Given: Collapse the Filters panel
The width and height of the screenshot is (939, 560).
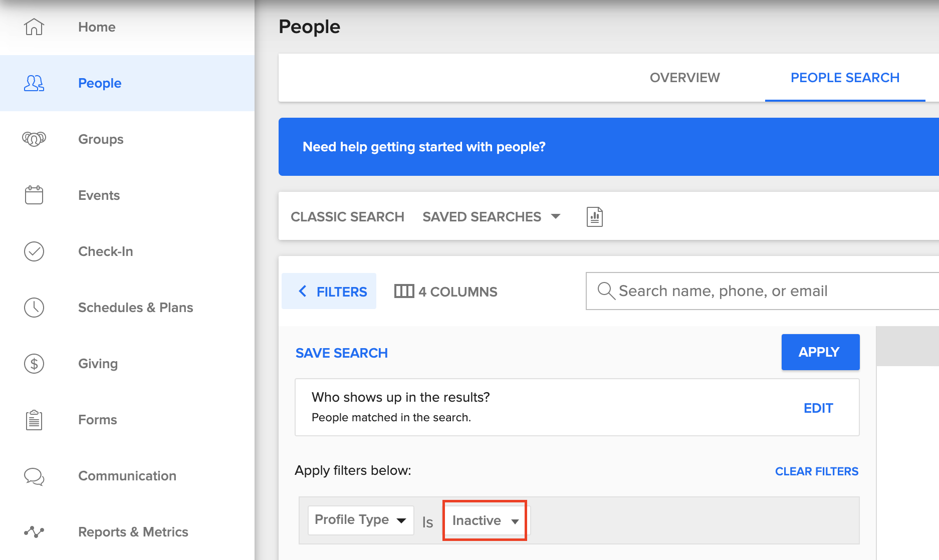Looking at the screenshot, I should pos(329,291).
